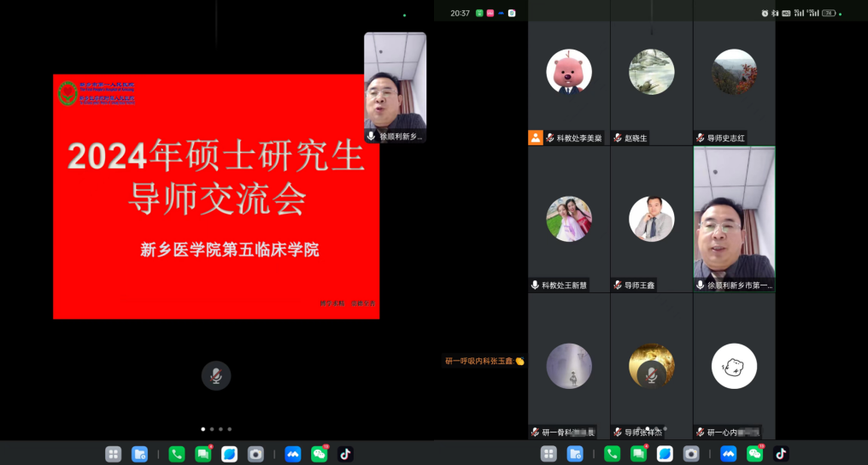Click the host badge icon beside 科教处李美燊

click(x=536, y=138)
